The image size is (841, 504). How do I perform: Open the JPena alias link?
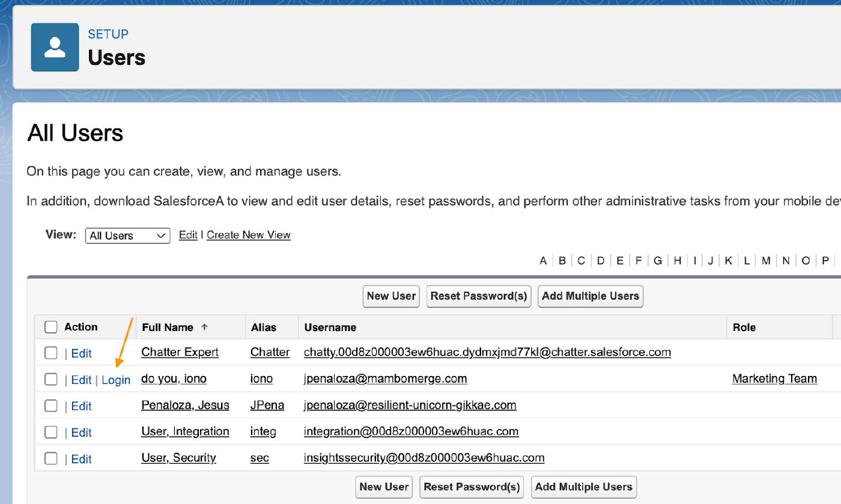267,405
